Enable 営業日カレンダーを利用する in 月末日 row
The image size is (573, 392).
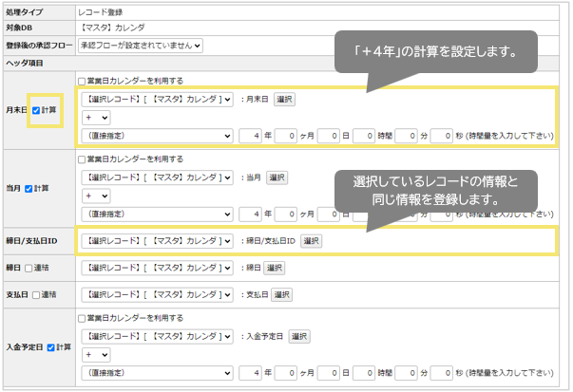click(83, 81)
